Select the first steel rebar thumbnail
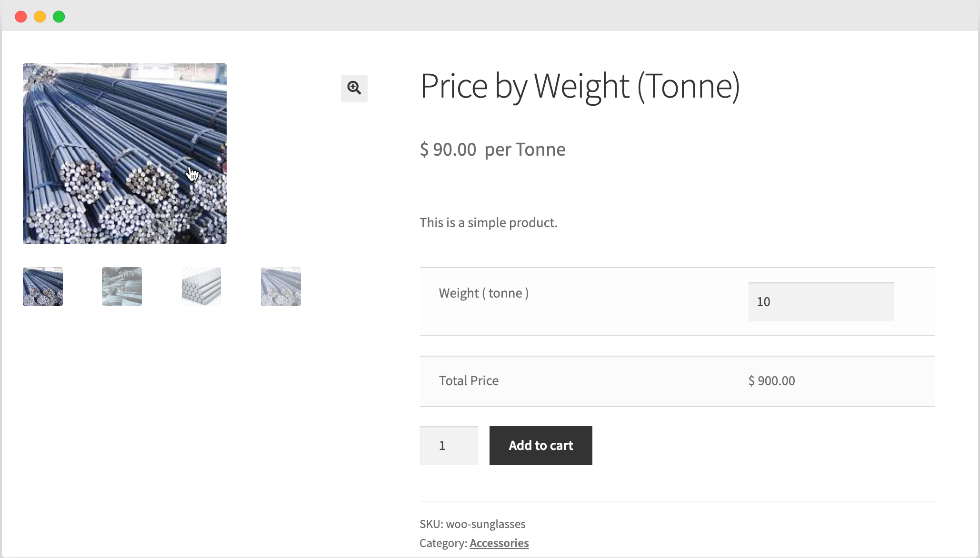 point(42,286)
